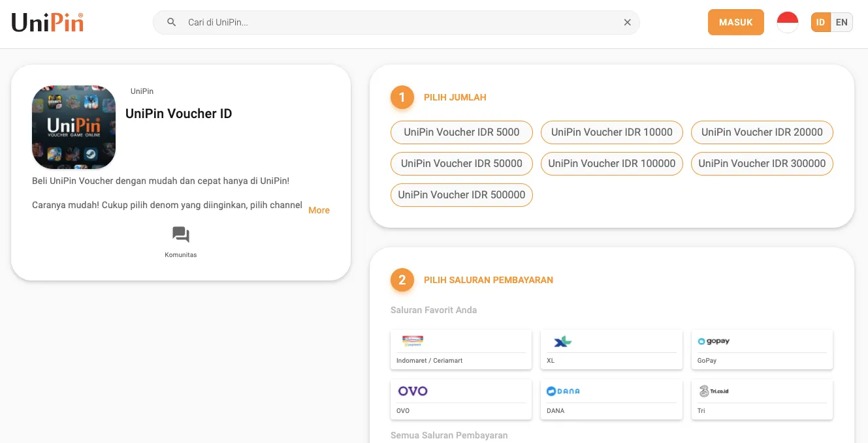868x443 pixels.
Task: Click the UniPin logo in header
Action: [48, 23]
